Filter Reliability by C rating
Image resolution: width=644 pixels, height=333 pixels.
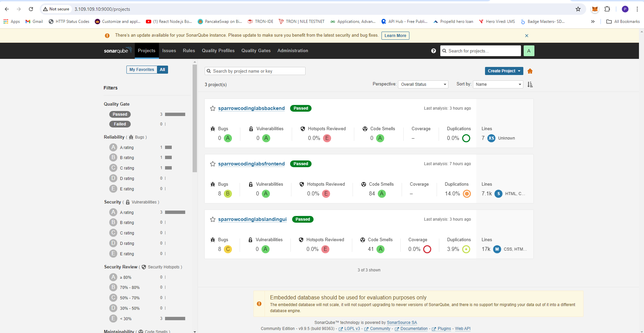(x=122, y=168)
